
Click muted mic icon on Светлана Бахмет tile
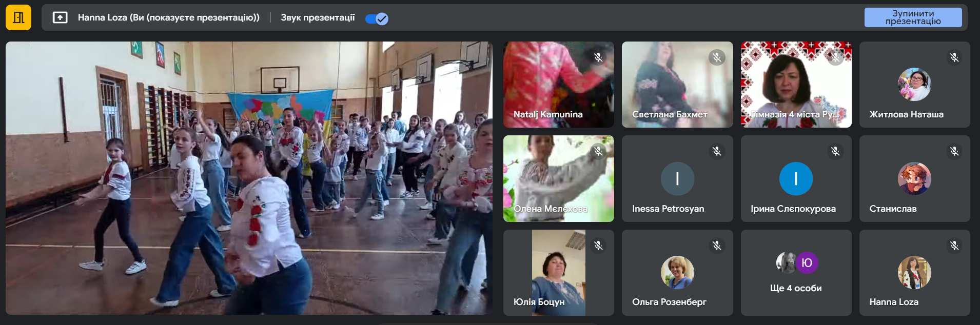[x=717, y=57]
